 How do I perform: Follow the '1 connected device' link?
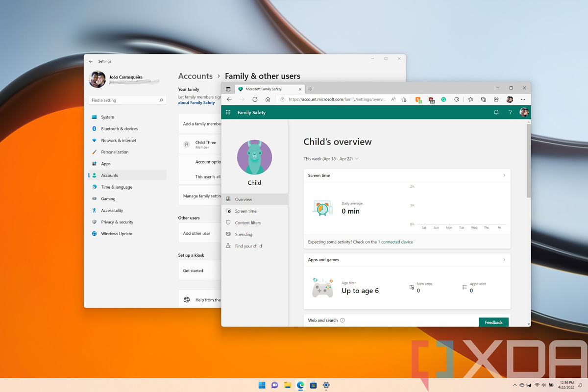tap(395, 242)
